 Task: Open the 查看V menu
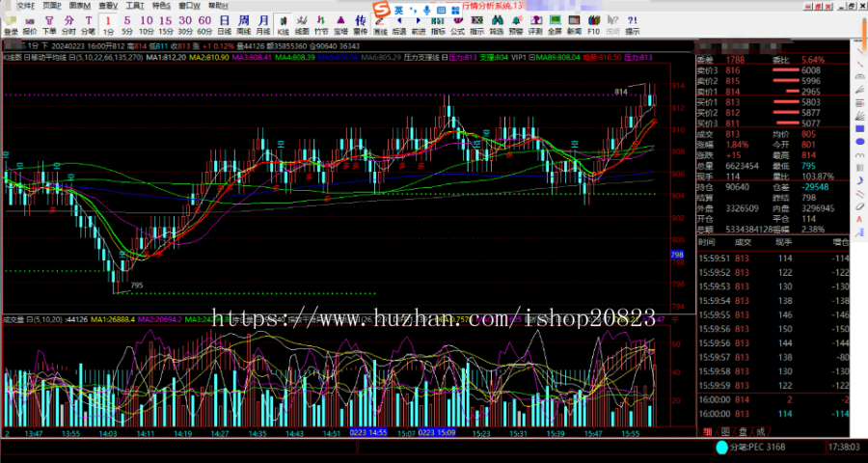108,6
